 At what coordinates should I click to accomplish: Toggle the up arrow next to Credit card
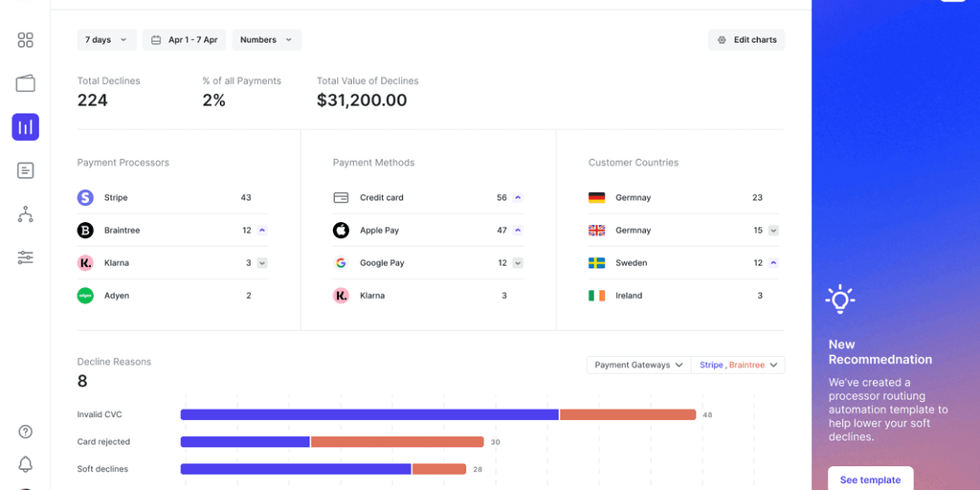pos(518,198)
